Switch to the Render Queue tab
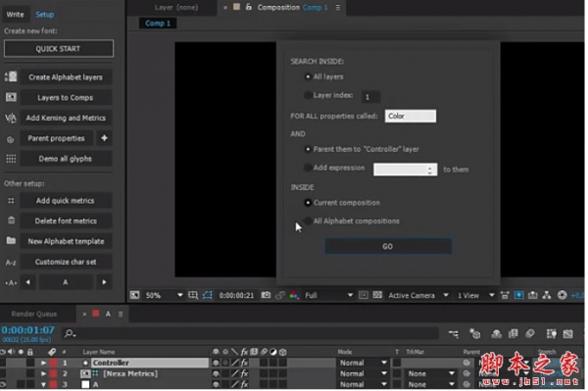This screenshot has width=588, height=391. click(34, 315)
